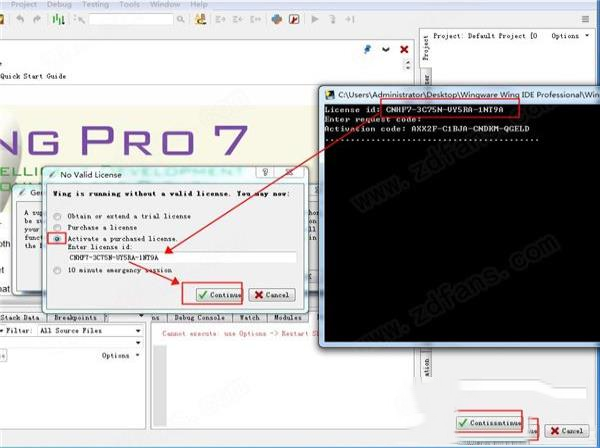This screenshot has width=600, height=448.
Task: Click the blue pin icon in editor
Action: click(382, 48)
